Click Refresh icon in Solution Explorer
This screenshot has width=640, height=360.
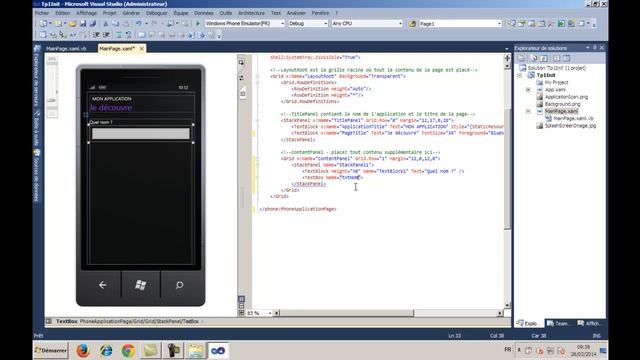coord(544,58)
